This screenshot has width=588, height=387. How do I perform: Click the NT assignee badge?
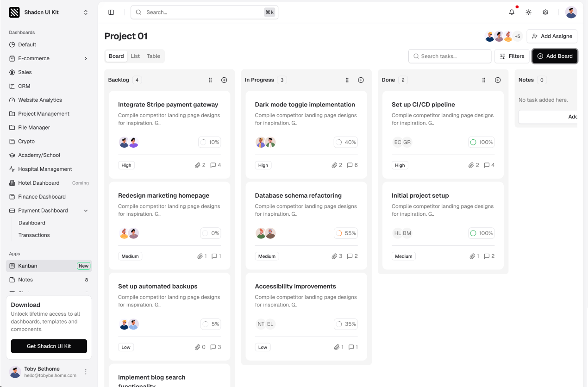[261, 324]
